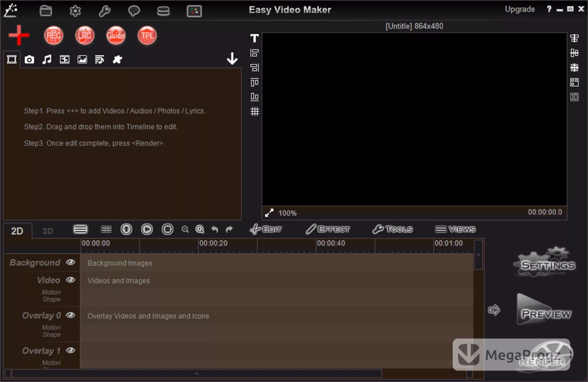This screenshot has height=382, width=588.
Task: Hide the Overlay 1 track eye icon
Action: click(x=71, y=350)
